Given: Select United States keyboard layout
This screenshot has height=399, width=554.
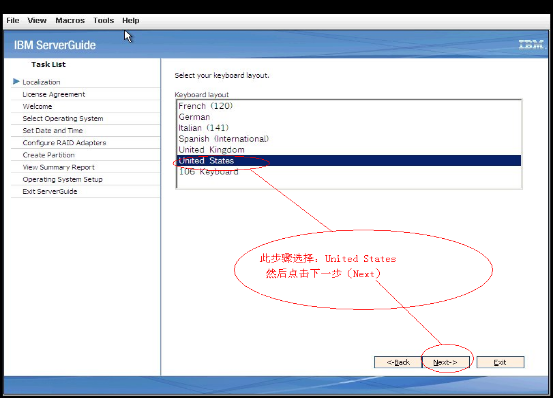Looking at the screenshot, I should pos(349,161).
